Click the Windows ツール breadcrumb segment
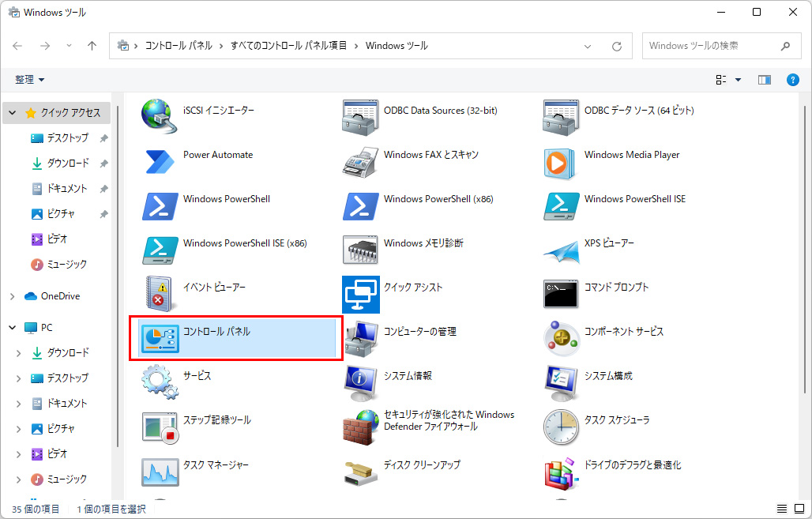 click(x=397, y=46)
